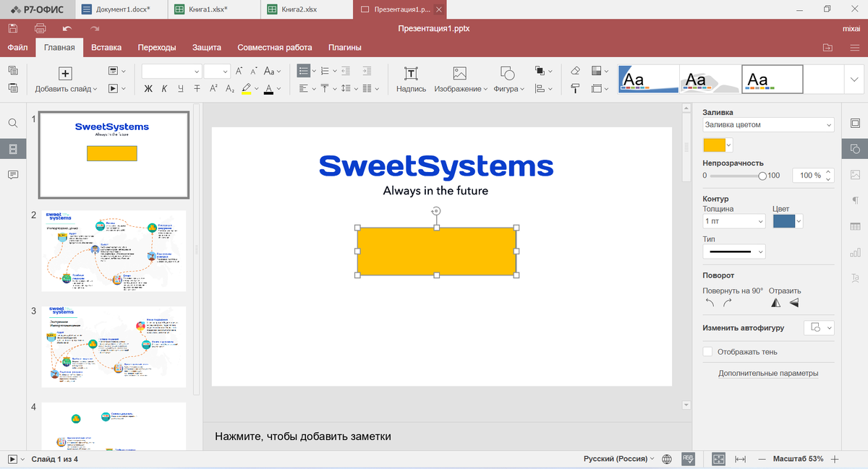This screenshot has width=868, height=469.
Task: Open search in the left sidebar
Action: coord(12,124)
